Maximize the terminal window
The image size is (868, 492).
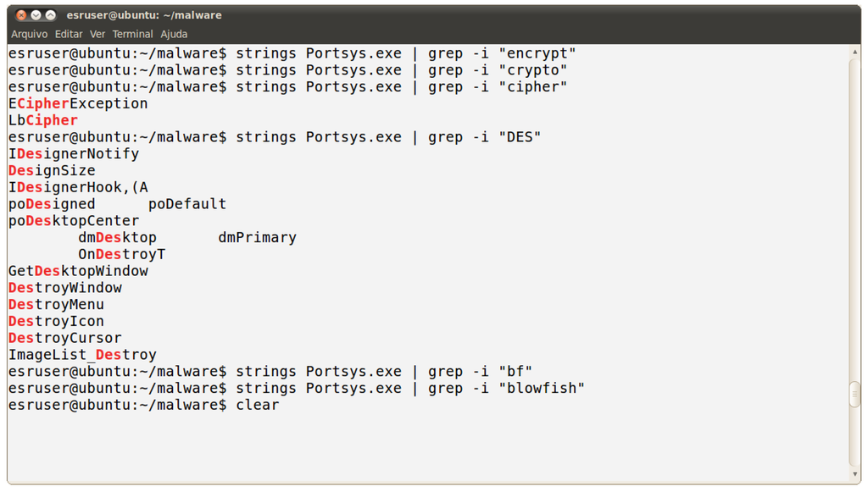[51, 15]
